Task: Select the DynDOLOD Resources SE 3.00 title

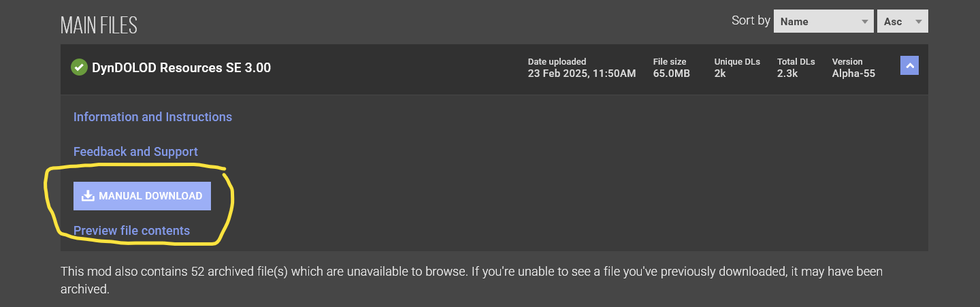Action: click(x=181, y=68)
